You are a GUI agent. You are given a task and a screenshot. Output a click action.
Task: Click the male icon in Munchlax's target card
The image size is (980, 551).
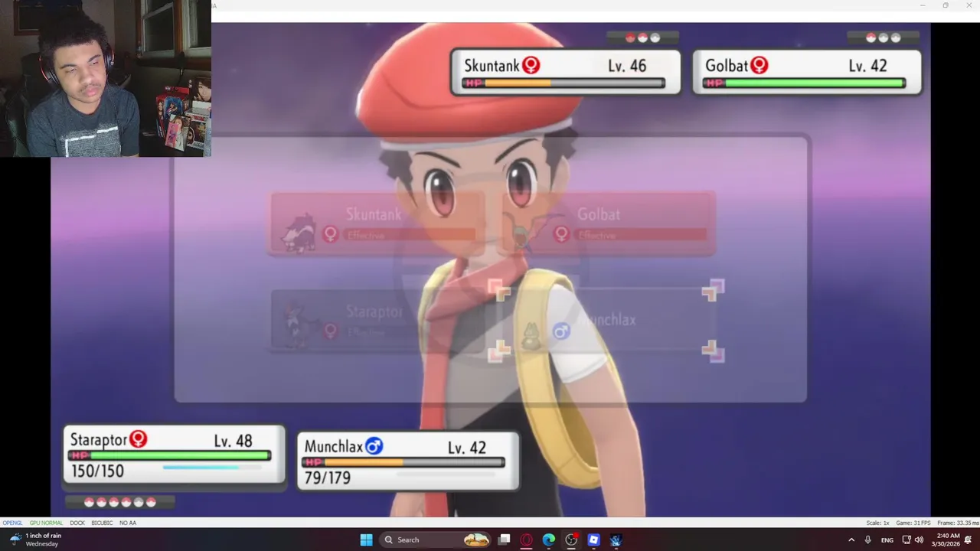pos(561,331)
